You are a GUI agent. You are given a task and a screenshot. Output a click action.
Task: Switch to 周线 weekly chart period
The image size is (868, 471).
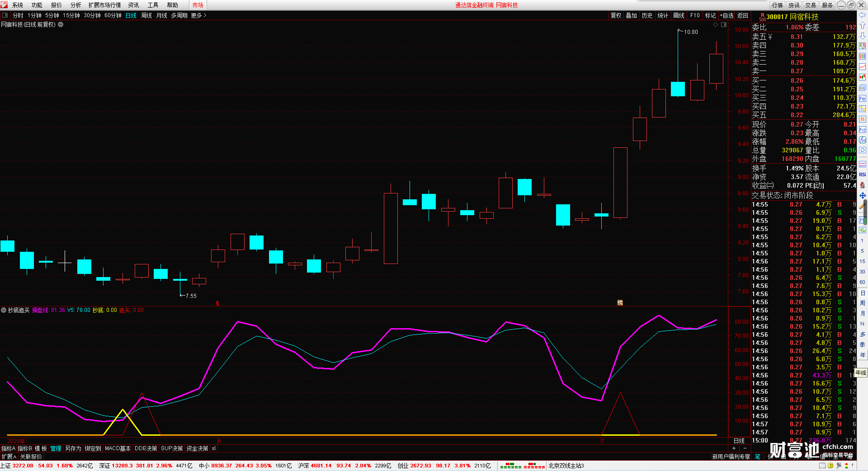[x=146, y=15]
